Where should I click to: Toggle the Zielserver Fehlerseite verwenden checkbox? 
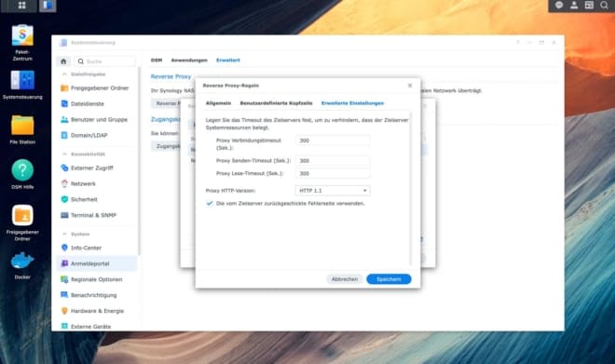pos(210,203)
